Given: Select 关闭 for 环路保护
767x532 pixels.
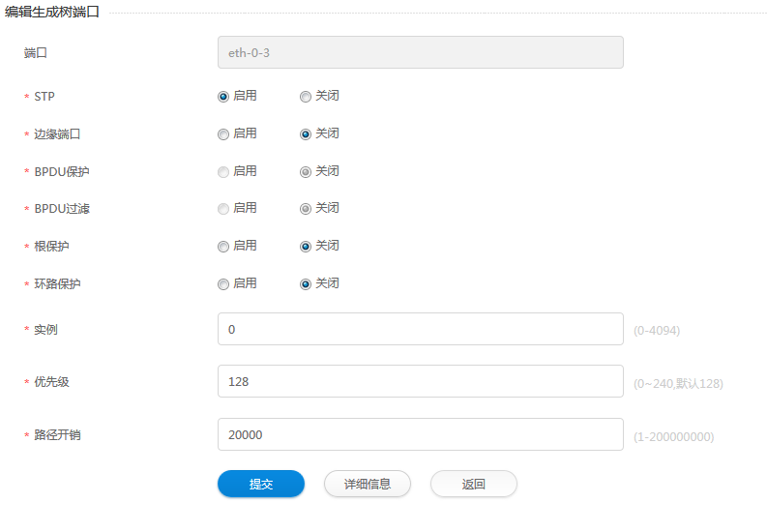Looking at the screenshot, I should click(306, 284).
